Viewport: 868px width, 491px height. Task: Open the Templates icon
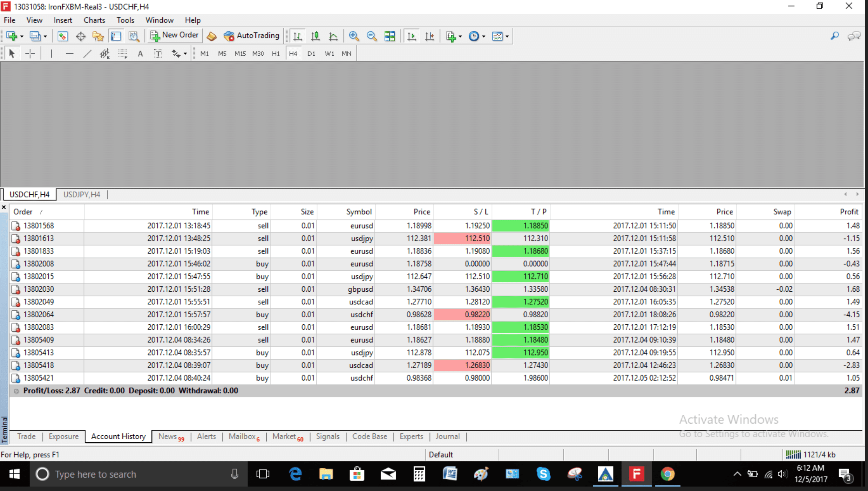pyautogui.click(x=497, y=36)
